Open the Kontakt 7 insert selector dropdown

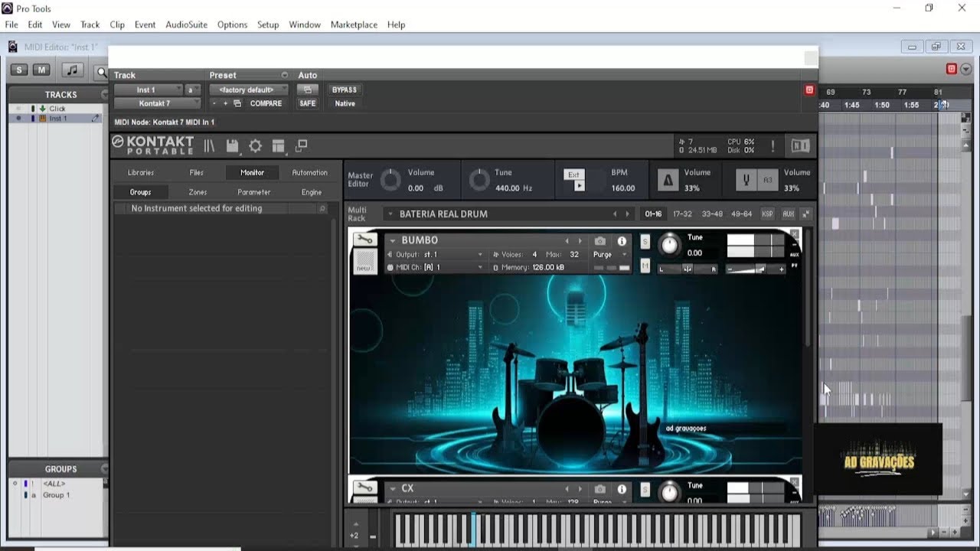158,103
